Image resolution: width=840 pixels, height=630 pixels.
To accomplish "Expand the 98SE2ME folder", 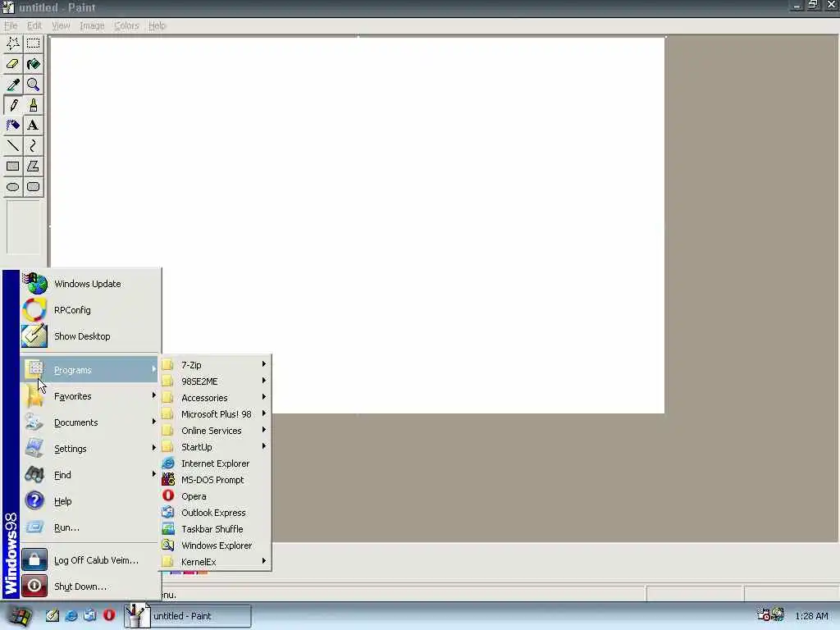I will [216, 381].
